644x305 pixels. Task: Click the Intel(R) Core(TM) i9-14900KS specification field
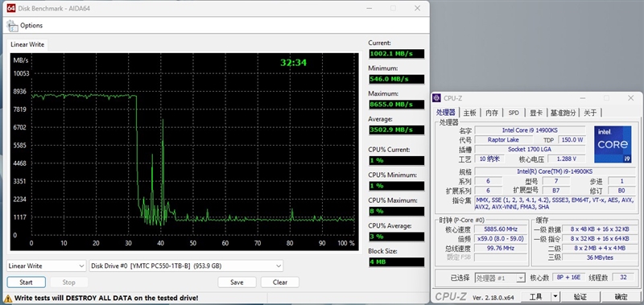555,171
